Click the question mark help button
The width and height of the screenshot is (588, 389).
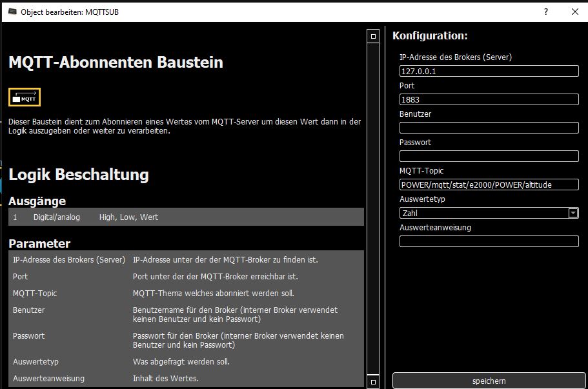tap(545, 12)
